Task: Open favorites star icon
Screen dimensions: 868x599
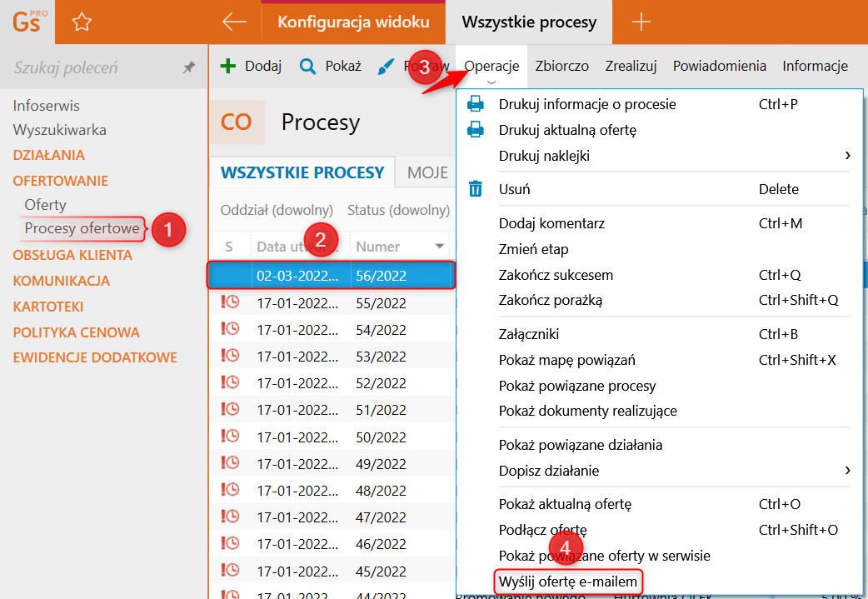Action: [x=82, y=22]
